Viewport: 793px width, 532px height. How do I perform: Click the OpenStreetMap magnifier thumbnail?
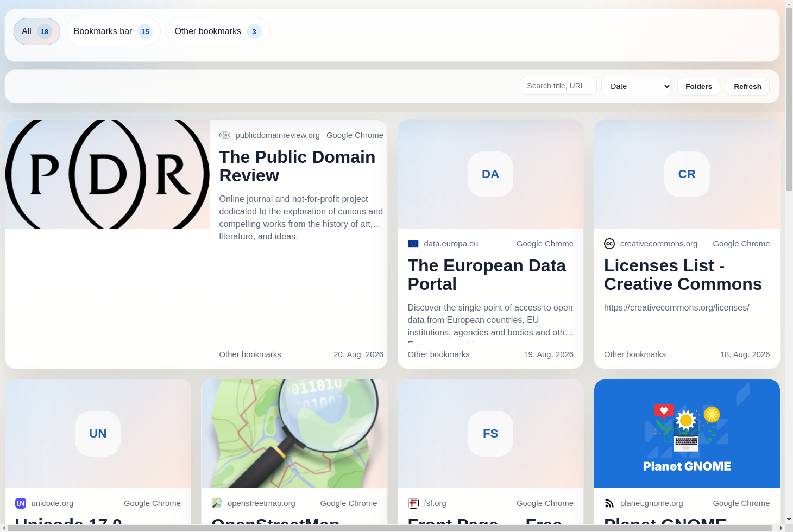[294, 434]
